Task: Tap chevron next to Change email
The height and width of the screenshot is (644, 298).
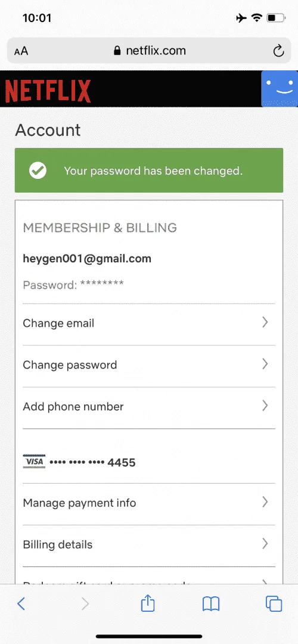Action: point(265,322)
